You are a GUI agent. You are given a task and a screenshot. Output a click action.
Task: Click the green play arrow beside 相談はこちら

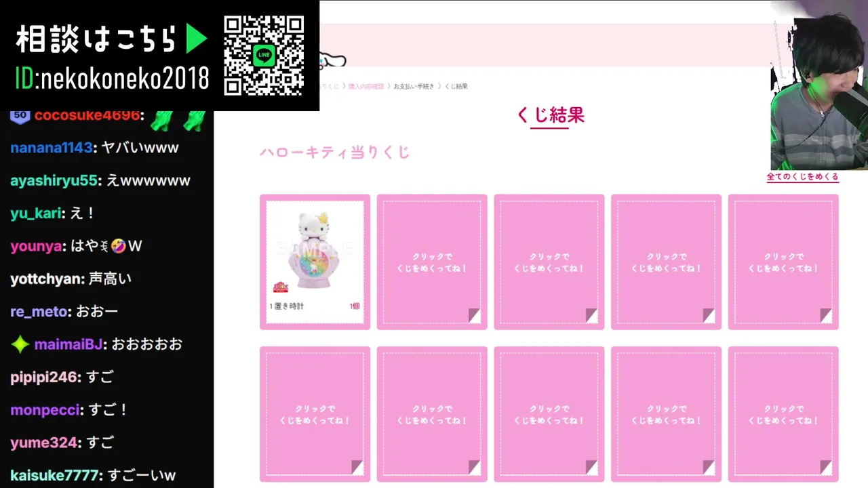coord(197,40)
